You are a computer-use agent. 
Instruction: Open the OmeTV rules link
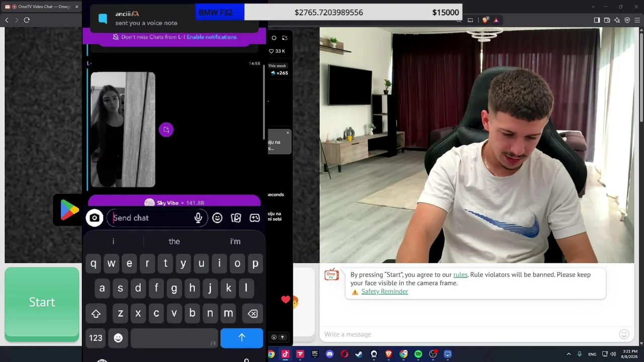pyautogui.click(x=460, y=275)
